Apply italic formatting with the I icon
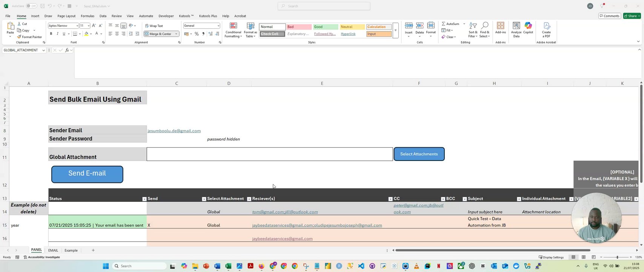Image resolution: width=644 pixels, height=272 pixels. pyautogui.click(x=57, y=34)
